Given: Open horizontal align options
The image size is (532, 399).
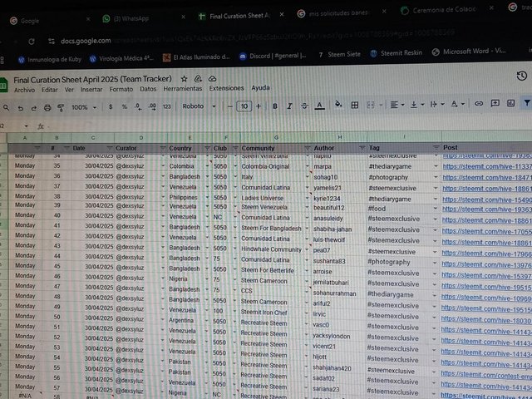Looking at the screenshot, I should (x=397, y=105).
